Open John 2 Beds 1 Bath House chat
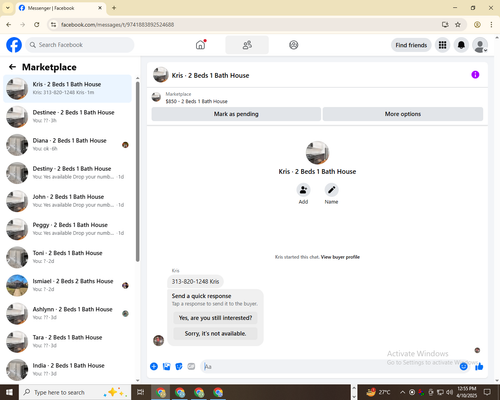 68,201
